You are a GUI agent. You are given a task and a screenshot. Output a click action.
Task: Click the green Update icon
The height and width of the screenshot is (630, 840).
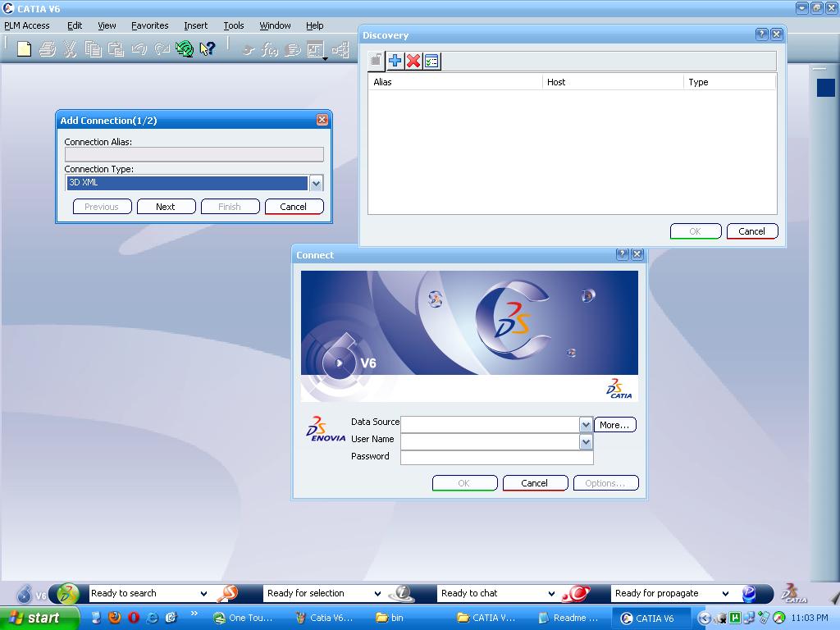185,49
